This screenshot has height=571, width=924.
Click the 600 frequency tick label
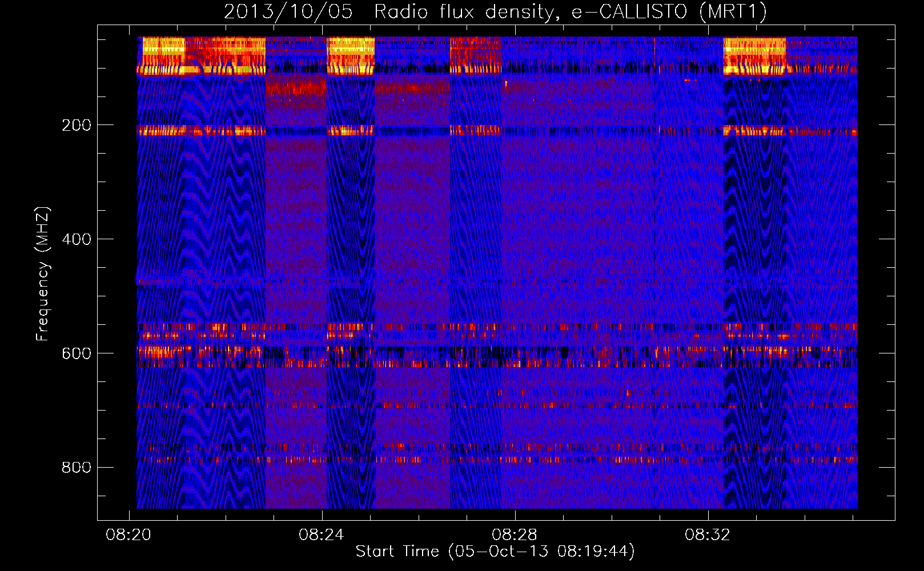coord(77,353)
